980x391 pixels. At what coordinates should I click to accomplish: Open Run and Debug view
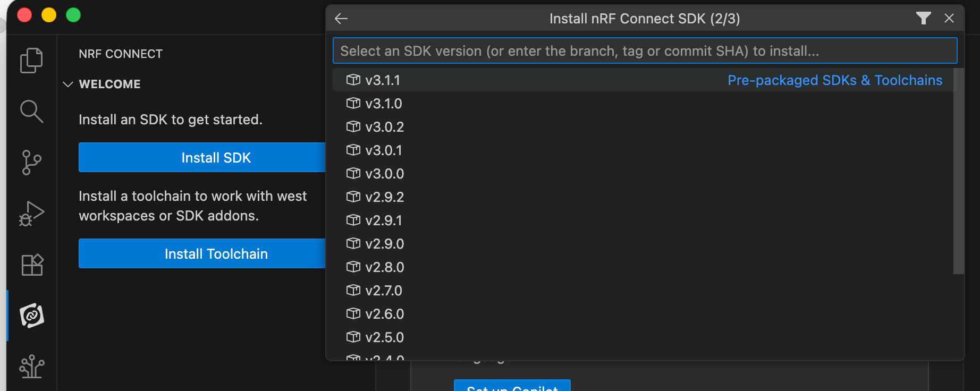[x=31, y=214]
